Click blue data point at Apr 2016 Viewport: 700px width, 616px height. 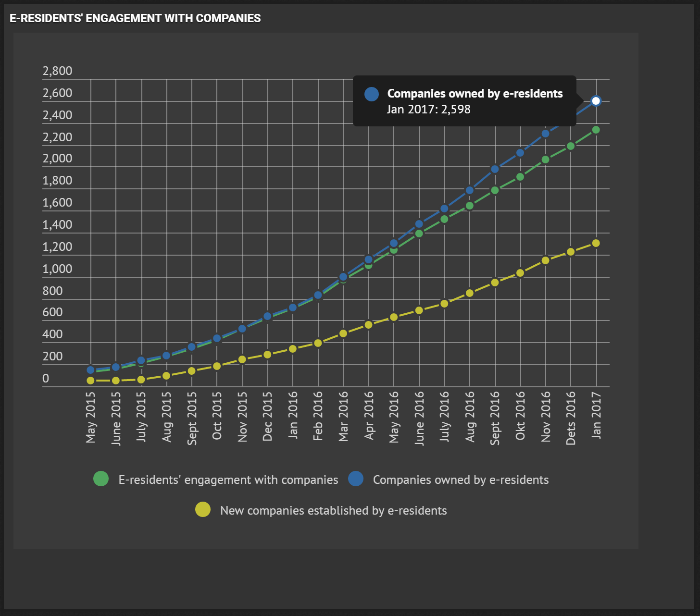(x=368, y=259)
